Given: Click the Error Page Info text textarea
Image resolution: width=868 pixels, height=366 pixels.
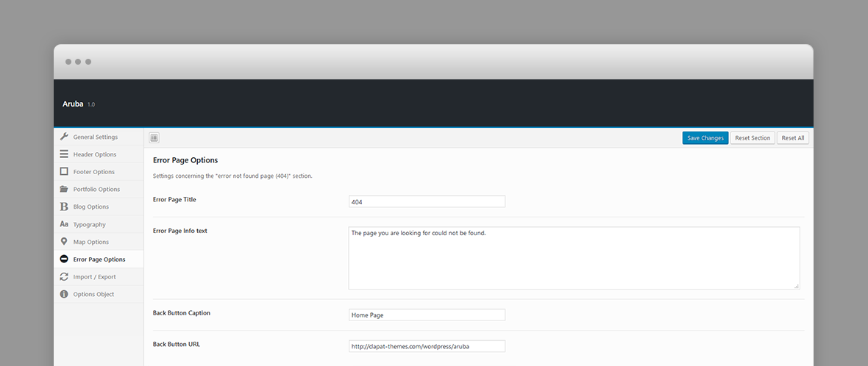Looking at the screenshot, I should coord(574,258).
